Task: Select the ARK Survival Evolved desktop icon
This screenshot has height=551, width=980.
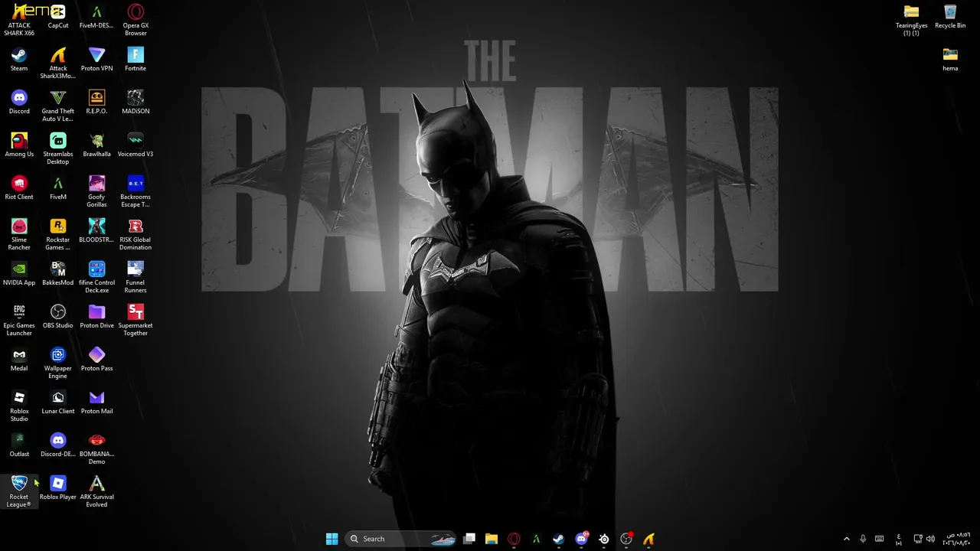Action: (x=96, y=492)
